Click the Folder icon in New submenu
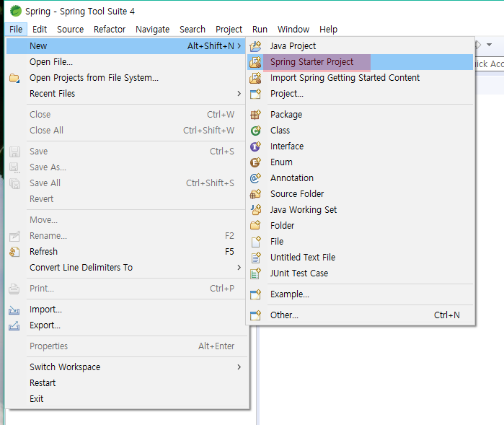 point(255,226)
